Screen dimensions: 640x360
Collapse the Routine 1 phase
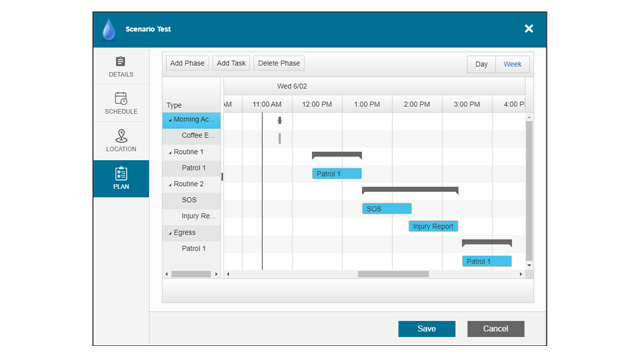[x=170, y=153]
